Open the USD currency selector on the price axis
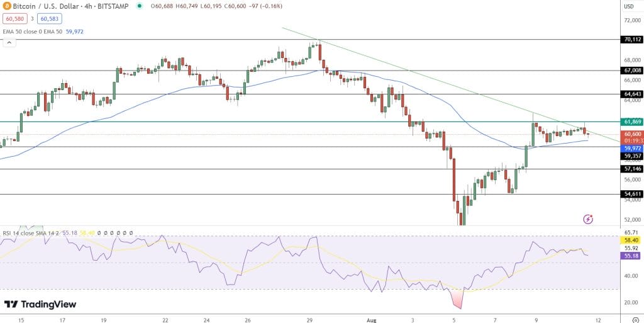The width and height of the screenshot is (644, 323). [x=628, y=6]
